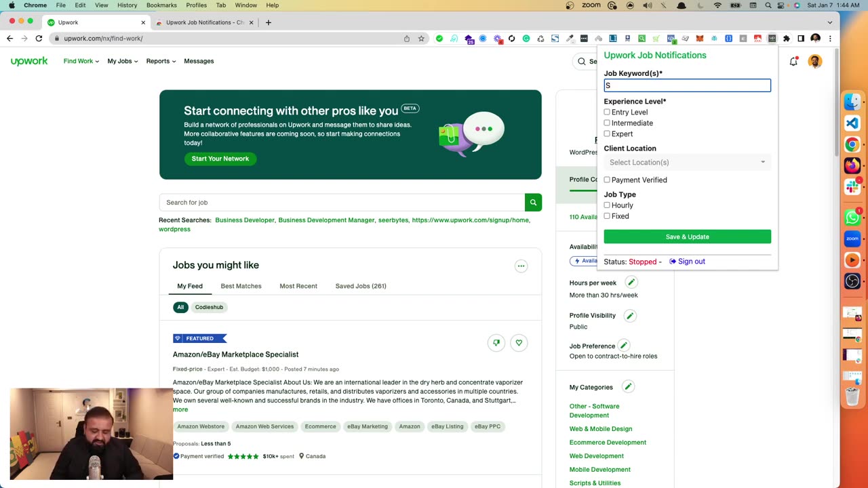Screen dimensions: 868x488
Task: Go back to the previous page
Action: pyautogui.click(x=9, y=39)
